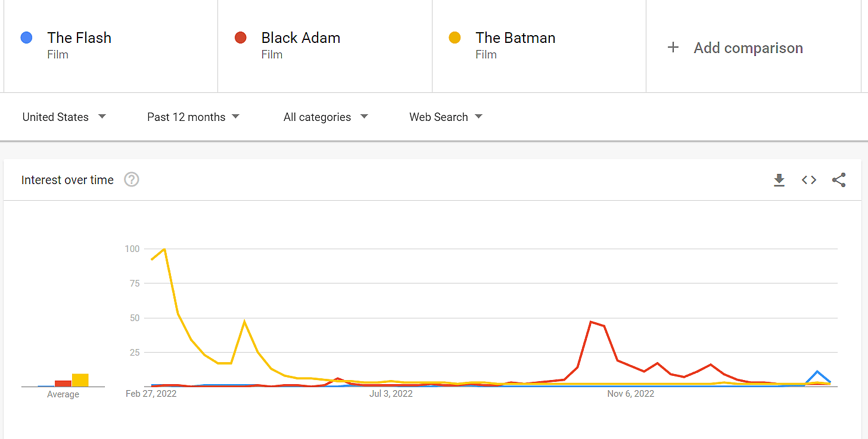
Task: Expand the Past 12 months time range
Action: (x=193, y=117)
